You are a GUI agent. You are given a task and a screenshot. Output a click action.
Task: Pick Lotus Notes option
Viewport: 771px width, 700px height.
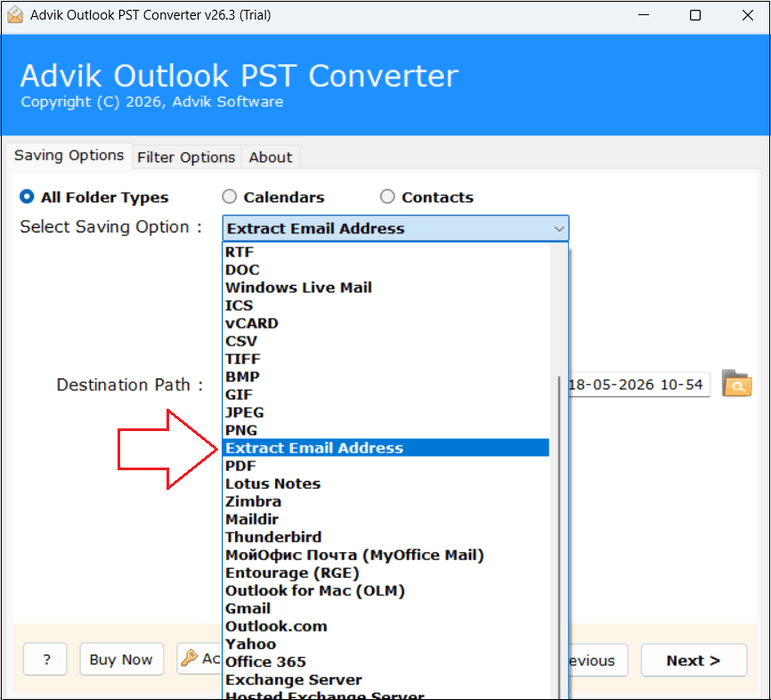[386, 484]
